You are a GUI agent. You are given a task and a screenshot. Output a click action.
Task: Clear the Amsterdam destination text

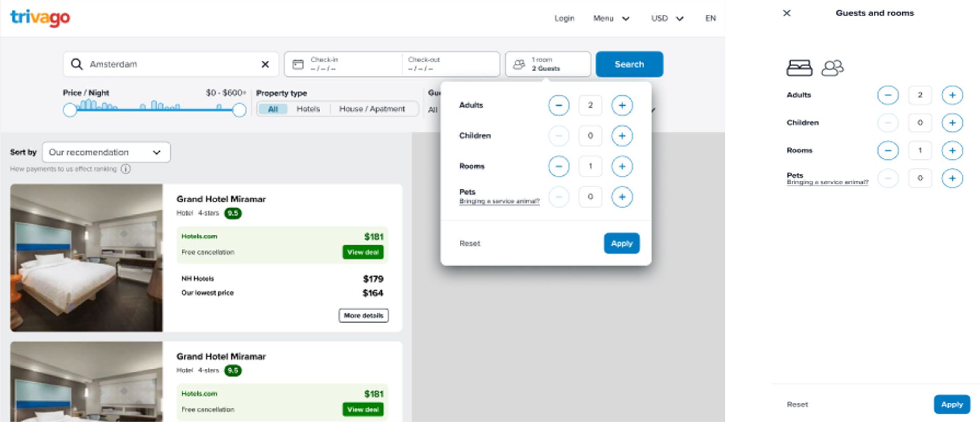point(265,64)
